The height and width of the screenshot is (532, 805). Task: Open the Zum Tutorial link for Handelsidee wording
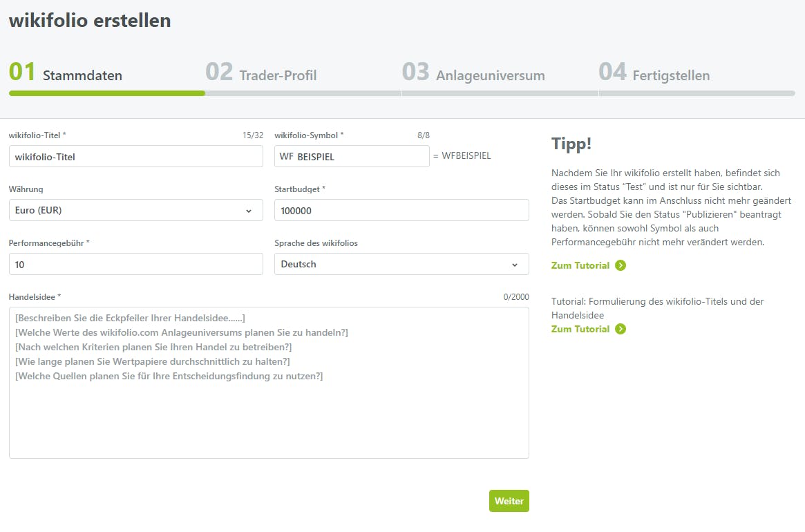pyautogui.click(x=580, y=329)
